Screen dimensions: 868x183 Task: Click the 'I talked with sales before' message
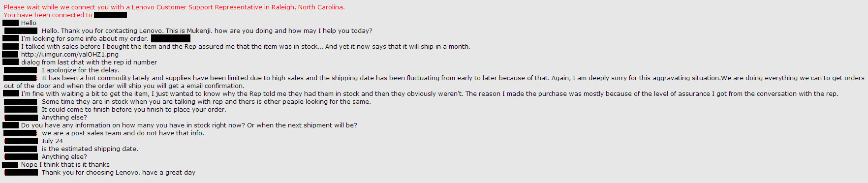point(246,46)
